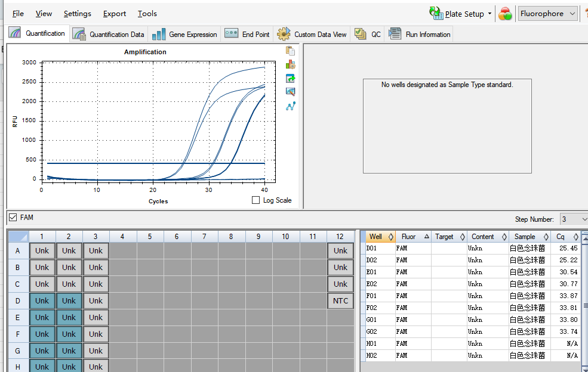Click Cq value 30.54 for E01
The width and height of the screenshot is (588, 372).
point(568,272)
